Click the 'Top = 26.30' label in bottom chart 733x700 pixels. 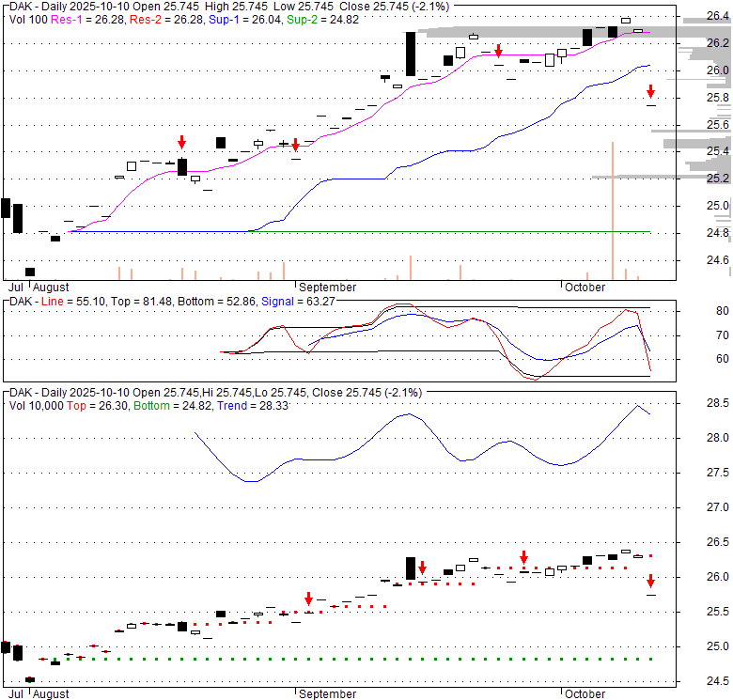click(x=97, y=406)
